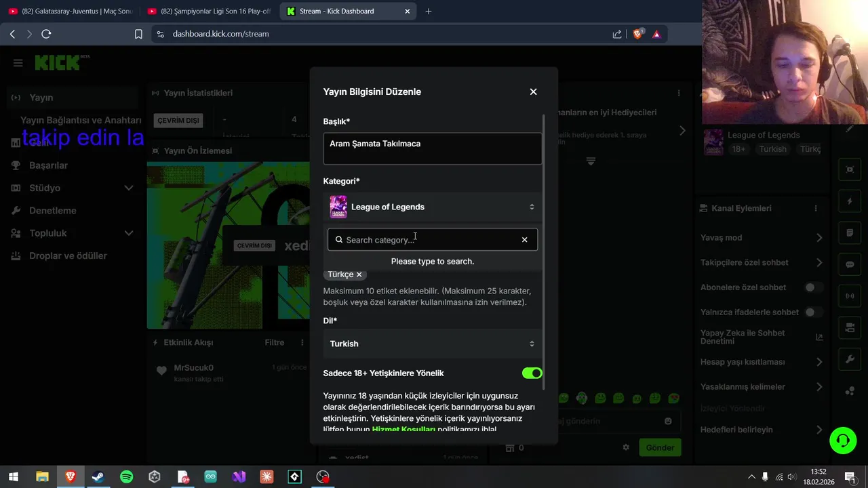Open Droplar ve ödüller page

coord(68,256)
